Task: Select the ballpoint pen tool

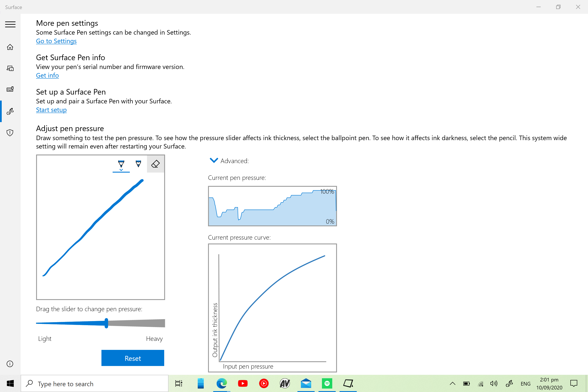Action: point(121,164)
